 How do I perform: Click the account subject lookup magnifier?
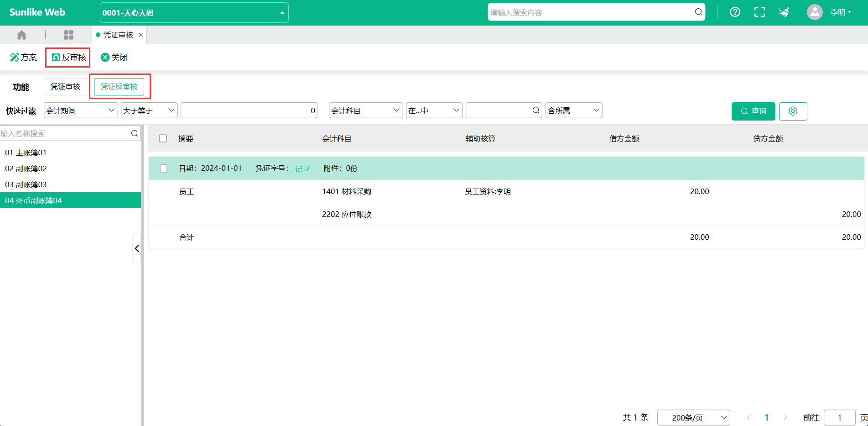pyautogui.click(x=536, y=110)
